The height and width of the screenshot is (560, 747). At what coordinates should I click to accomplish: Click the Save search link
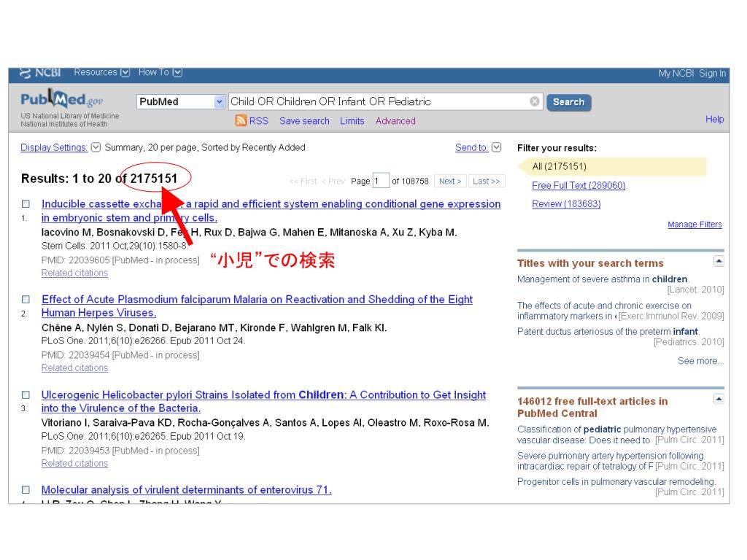point(304,121)
